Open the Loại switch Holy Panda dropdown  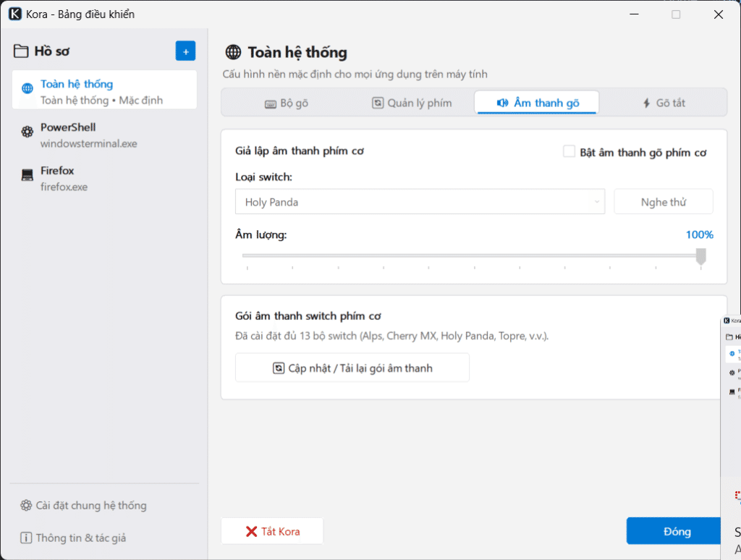(x=420, y=202)
